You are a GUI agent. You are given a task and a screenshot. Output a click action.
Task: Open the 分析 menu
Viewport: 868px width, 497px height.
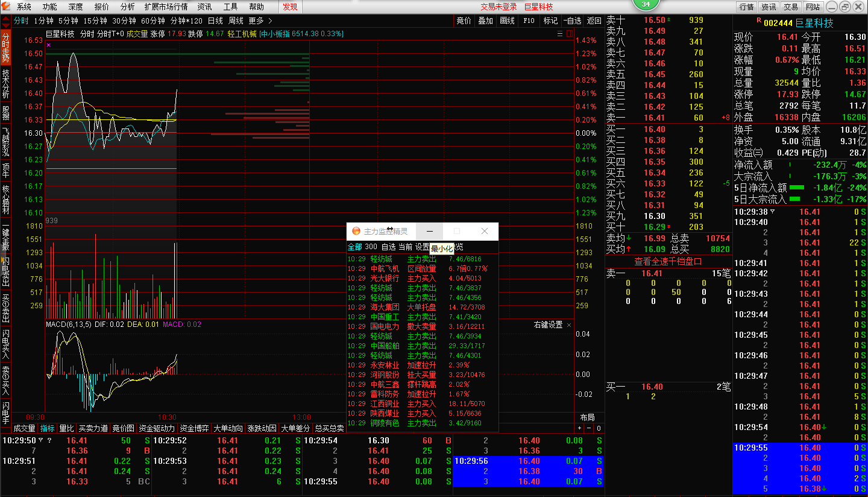128,7
